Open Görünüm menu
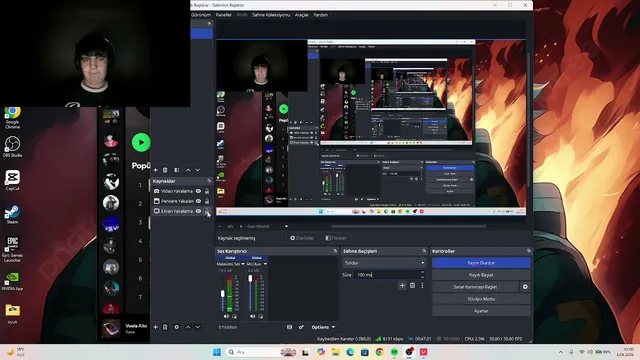Screen dimensions: 640x360 pos(201,15)
